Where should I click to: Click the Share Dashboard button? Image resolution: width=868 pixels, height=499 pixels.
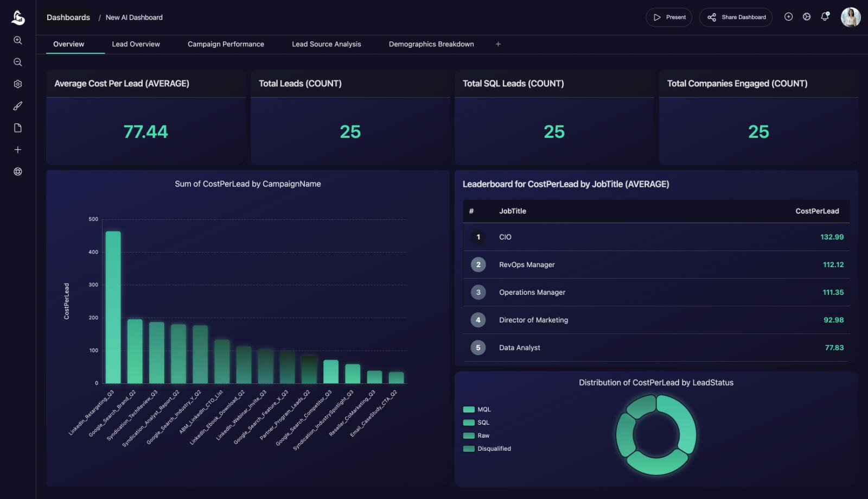736,17
